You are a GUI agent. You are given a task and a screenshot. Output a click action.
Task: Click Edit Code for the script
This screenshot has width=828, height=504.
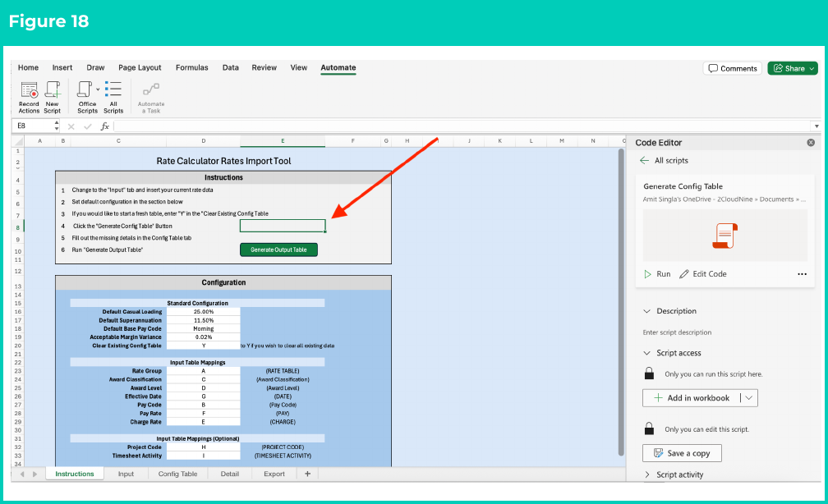tap(703, 274)
